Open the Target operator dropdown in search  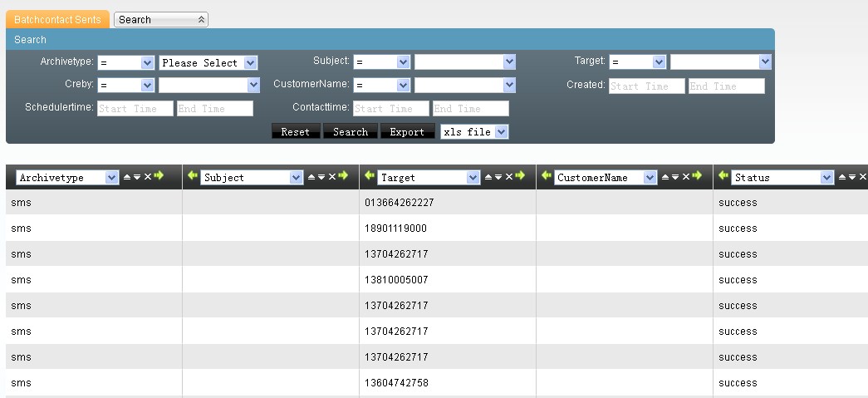(x=638, y=62)
